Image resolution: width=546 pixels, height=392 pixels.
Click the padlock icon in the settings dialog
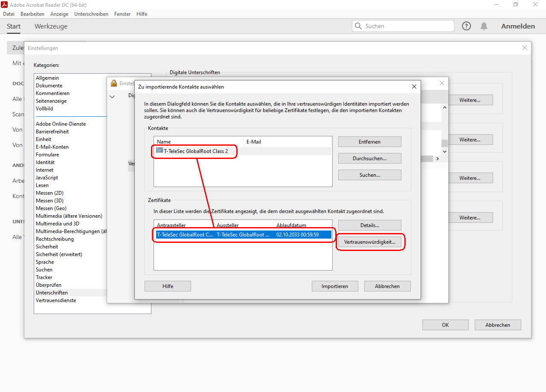click(x=113, y=83)
